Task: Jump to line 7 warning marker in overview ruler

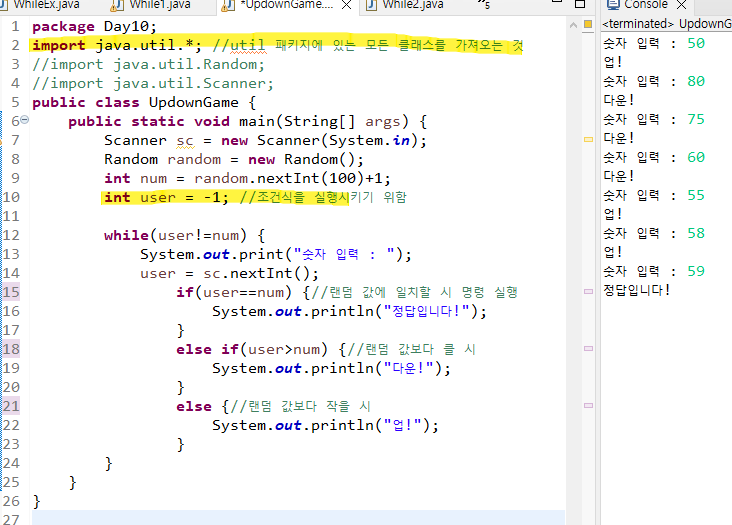Action: pos(588,140)
